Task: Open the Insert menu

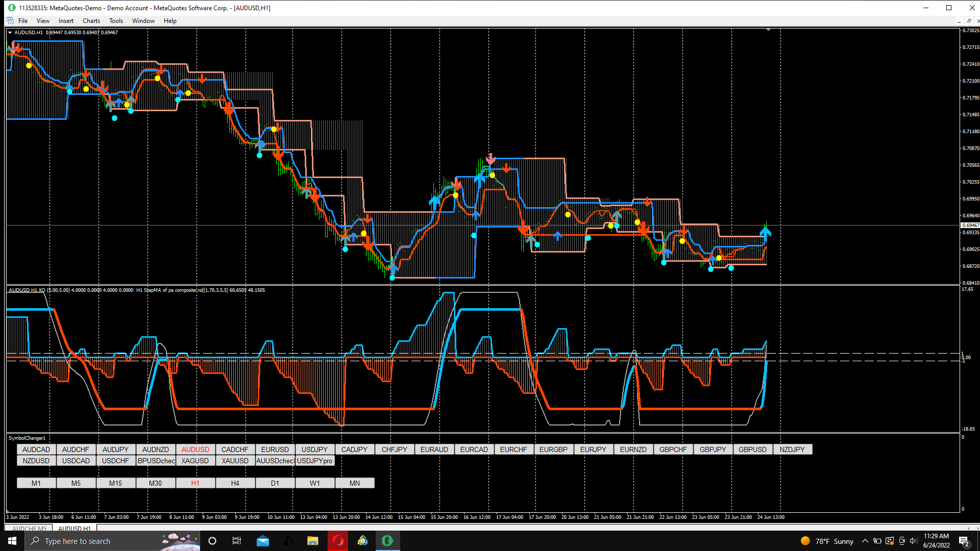Action: pos(66,21)
